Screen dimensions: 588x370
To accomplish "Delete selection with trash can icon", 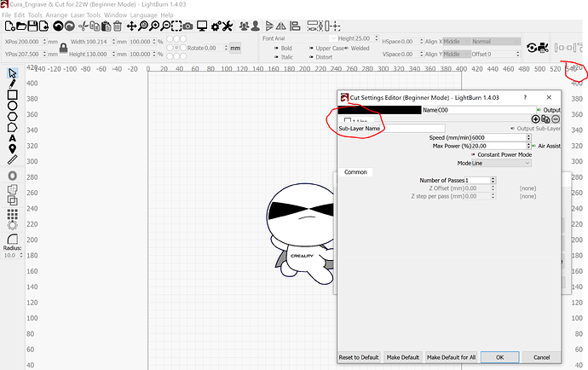I will tap(118, 26).
